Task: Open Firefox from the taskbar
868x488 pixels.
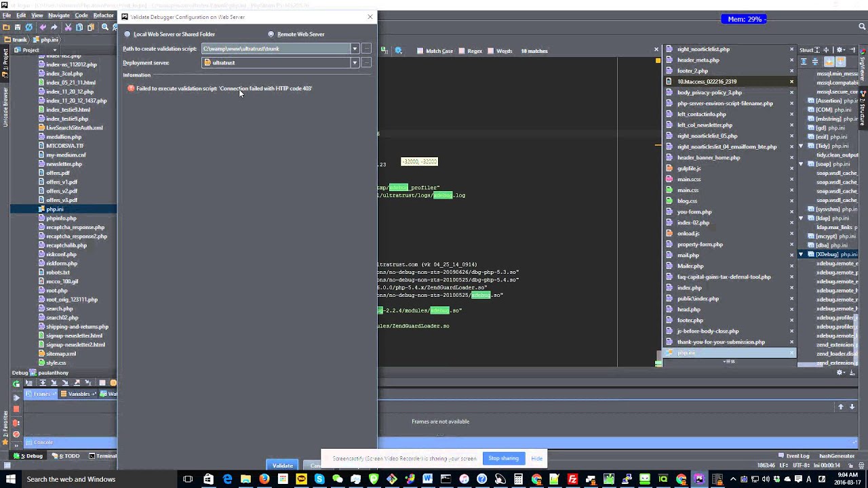Action: tap(264, 479)
